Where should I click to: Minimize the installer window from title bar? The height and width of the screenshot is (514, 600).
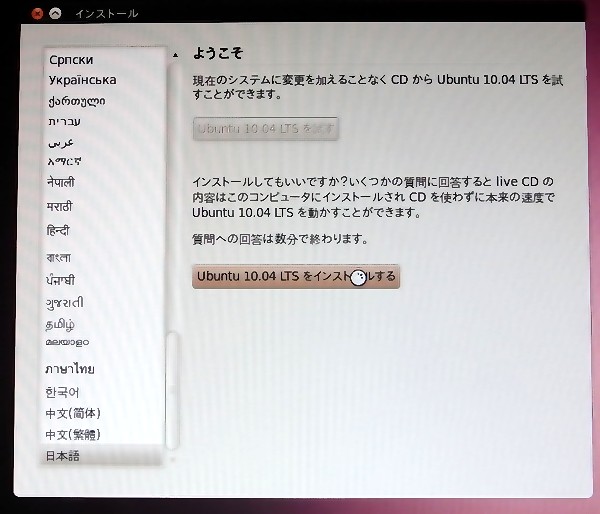55,14
